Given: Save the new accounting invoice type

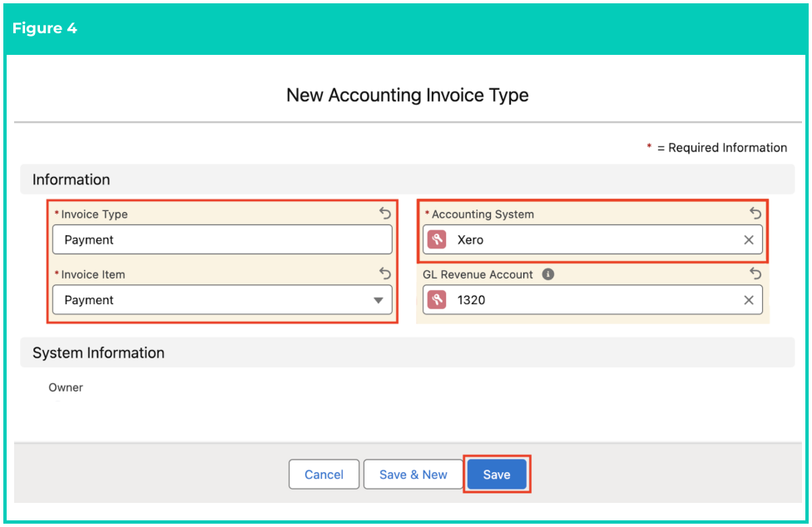Looking at the screenshot, I should tap(497, 475).
